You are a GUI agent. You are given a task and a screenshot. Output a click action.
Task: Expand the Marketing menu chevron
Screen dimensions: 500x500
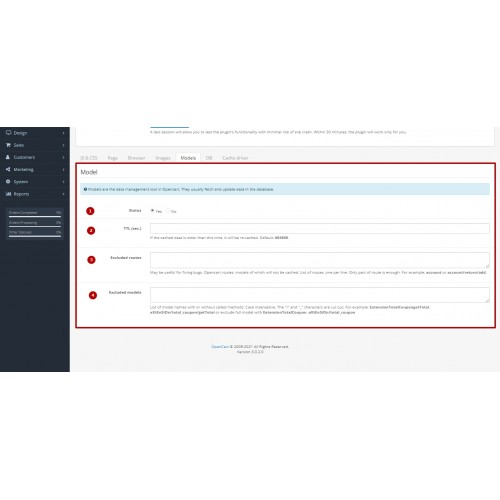click(63, 170)
